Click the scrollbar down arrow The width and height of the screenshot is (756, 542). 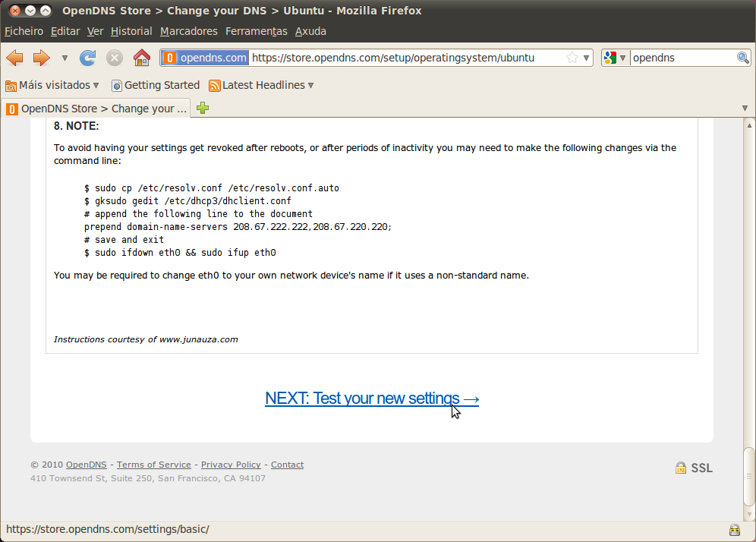[x=749, y=514]
